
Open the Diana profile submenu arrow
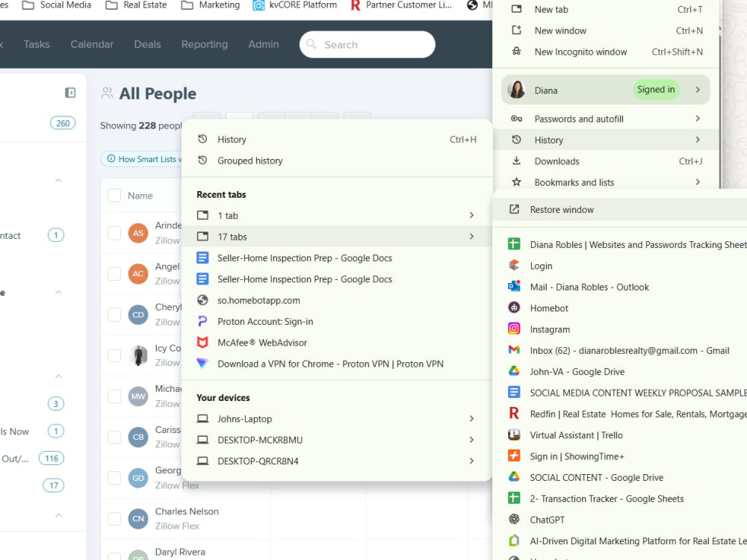tap(698, 90)
